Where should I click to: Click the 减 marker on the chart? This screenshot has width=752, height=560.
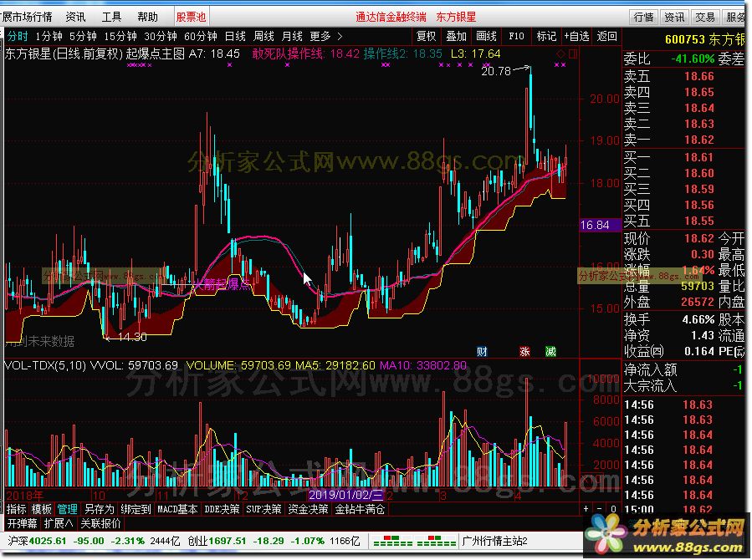point(550,352)
